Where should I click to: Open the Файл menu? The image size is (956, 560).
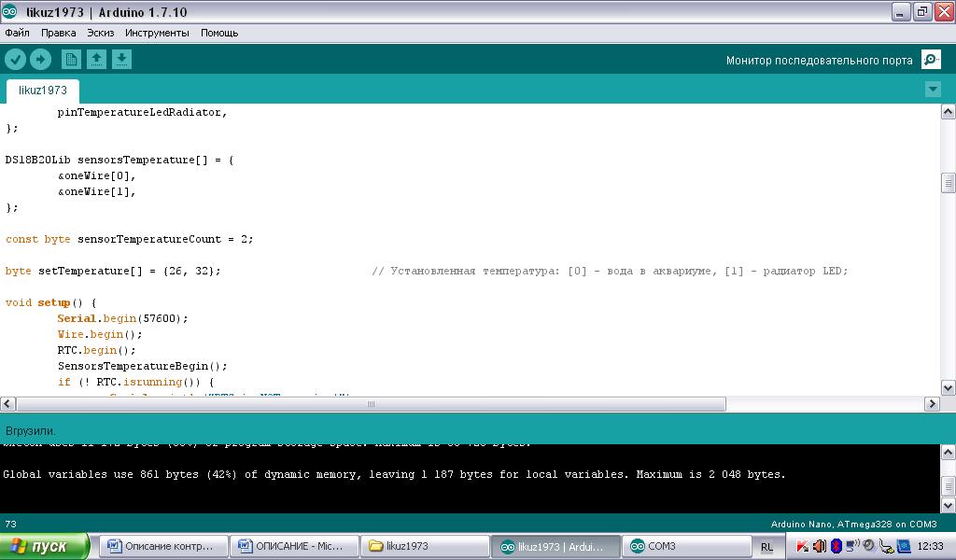[x=17, y=33]
